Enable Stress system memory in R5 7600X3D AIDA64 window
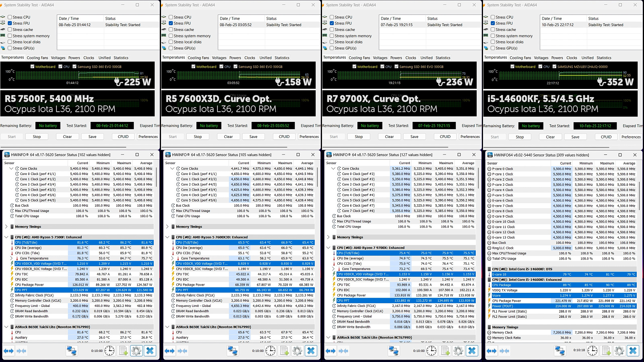This screenshot has width=644, height=362. point(171,36)
